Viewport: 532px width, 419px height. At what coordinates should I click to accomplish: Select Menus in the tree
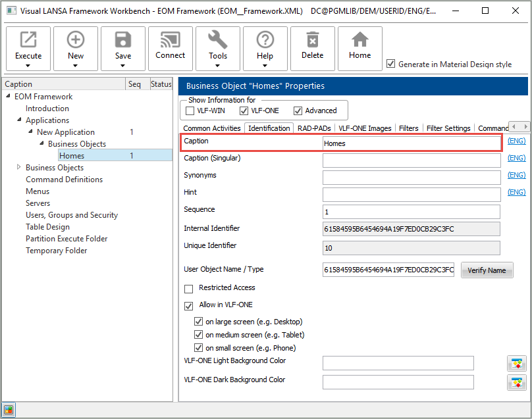tap(38, 191)
